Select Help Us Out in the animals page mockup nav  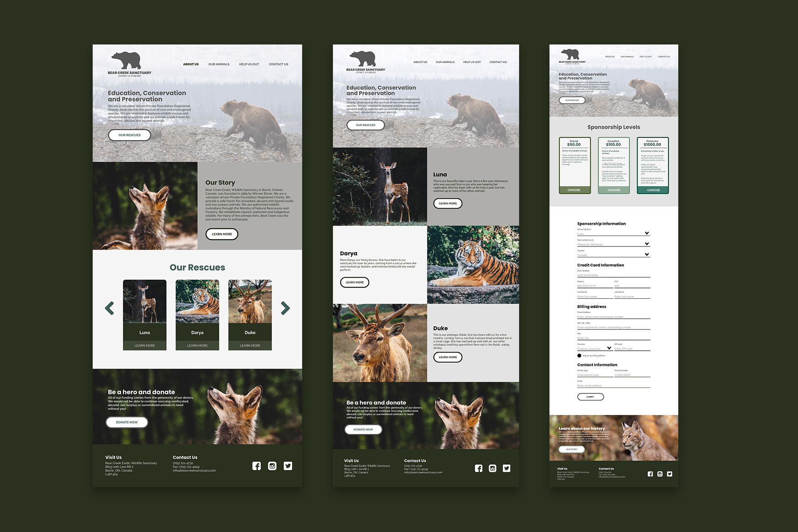pos(472,62)
